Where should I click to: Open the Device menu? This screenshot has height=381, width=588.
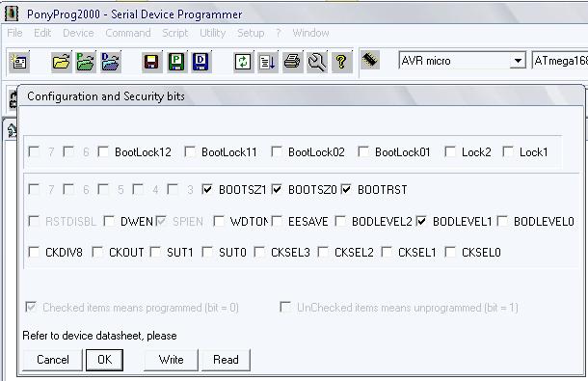pyautogui.click(x=78, y=33)
